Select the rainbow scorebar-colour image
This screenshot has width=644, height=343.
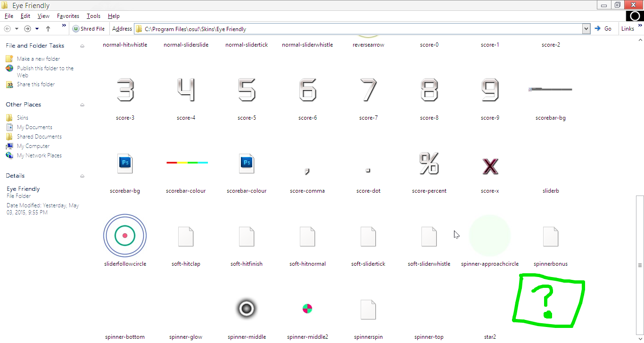coord(187,163)
